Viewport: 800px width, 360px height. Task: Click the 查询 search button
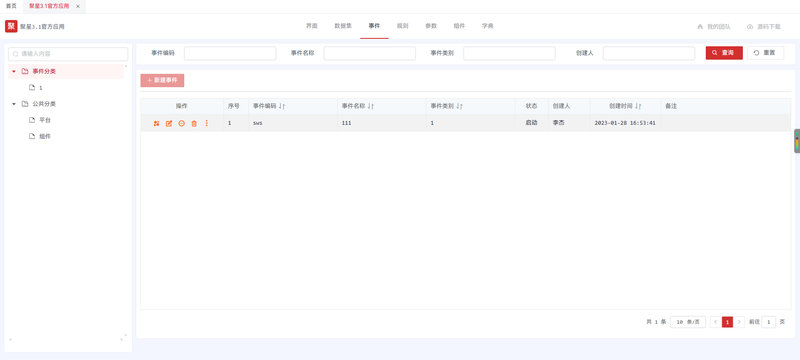pos(724,53)
